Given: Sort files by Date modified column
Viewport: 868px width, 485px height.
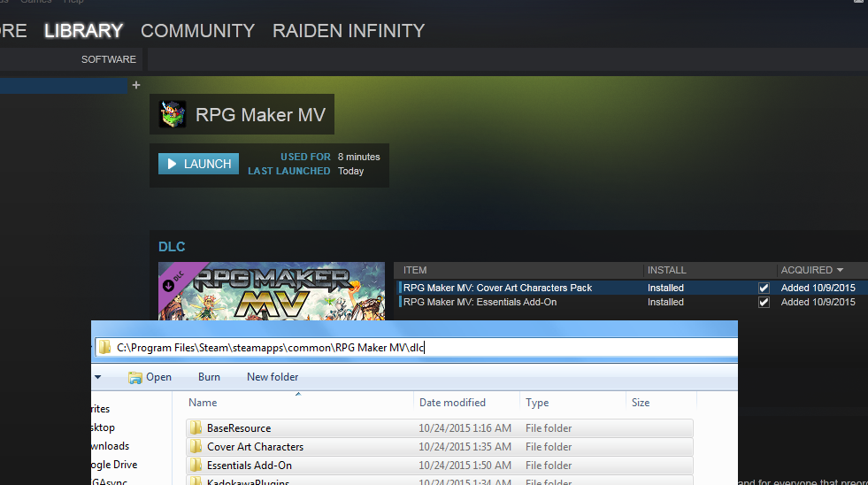Looking at the screenshot, I should pyautogui.click(x=452, y=403).
